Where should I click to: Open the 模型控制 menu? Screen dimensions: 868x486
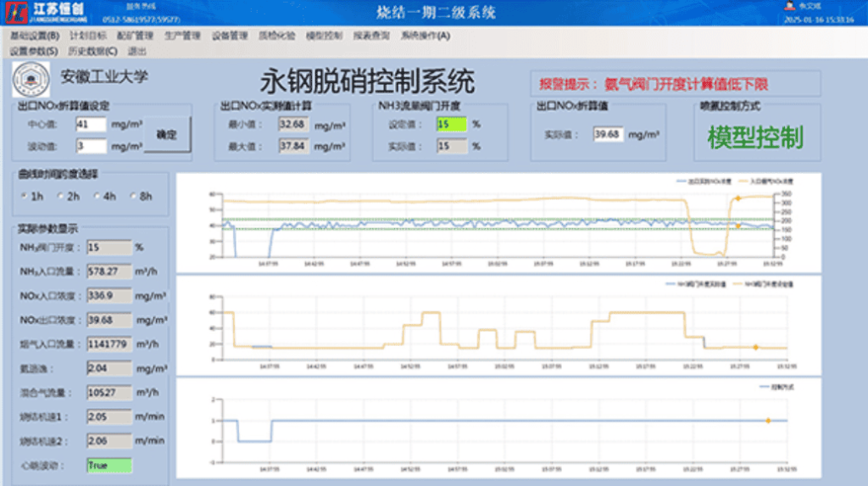(x=323, y=36)
